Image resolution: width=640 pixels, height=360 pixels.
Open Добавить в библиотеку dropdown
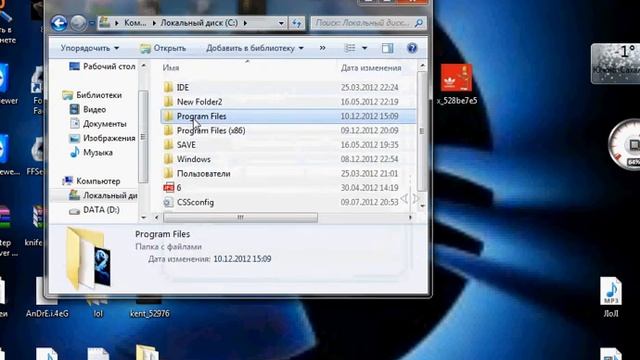tap(255, 48)
